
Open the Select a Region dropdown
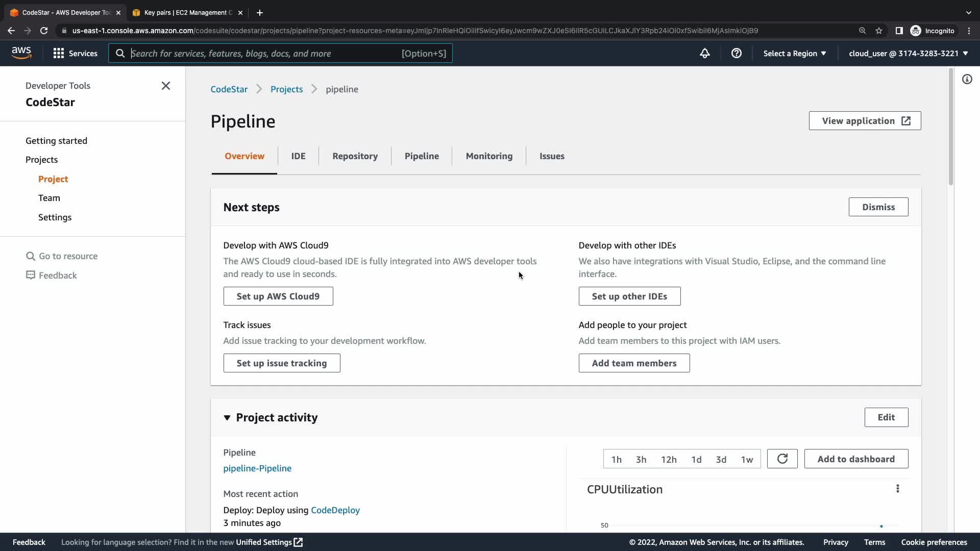[x=794, y=53]
